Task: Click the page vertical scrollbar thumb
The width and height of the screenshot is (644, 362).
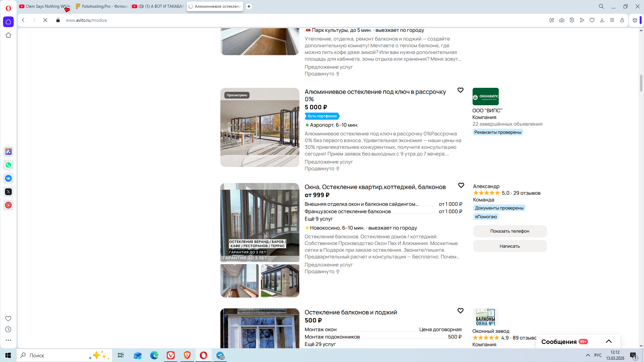Action: [641, 83]
